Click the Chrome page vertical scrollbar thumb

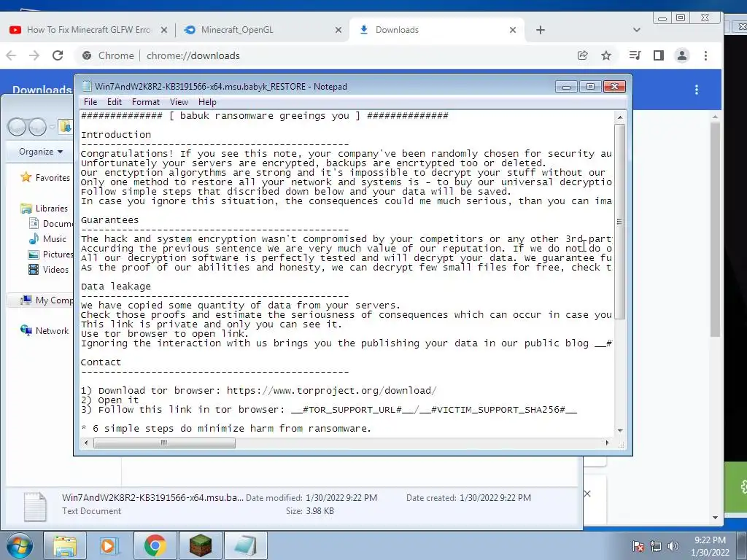pyautogui.click(x=715, y=230)
